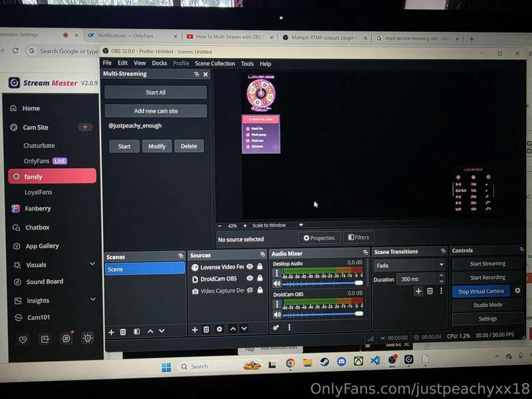Click the add source plus icon

tap(195, 329)
